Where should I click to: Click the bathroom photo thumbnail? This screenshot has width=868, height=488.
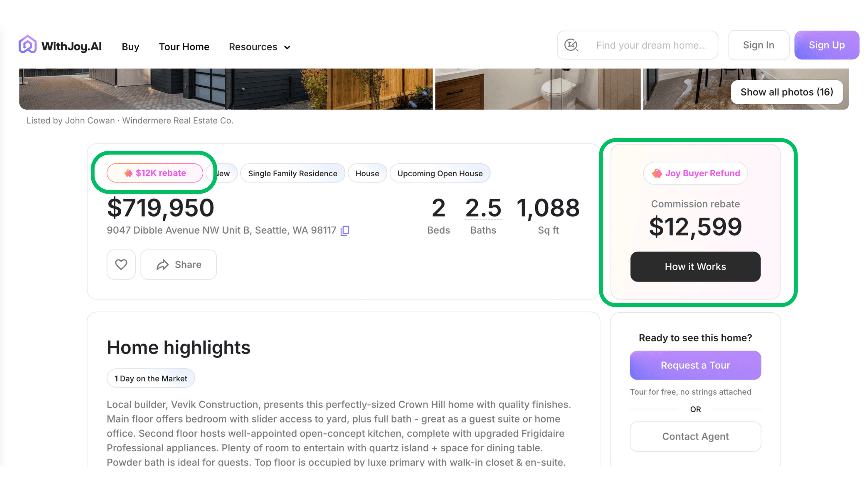pos(537,89)
